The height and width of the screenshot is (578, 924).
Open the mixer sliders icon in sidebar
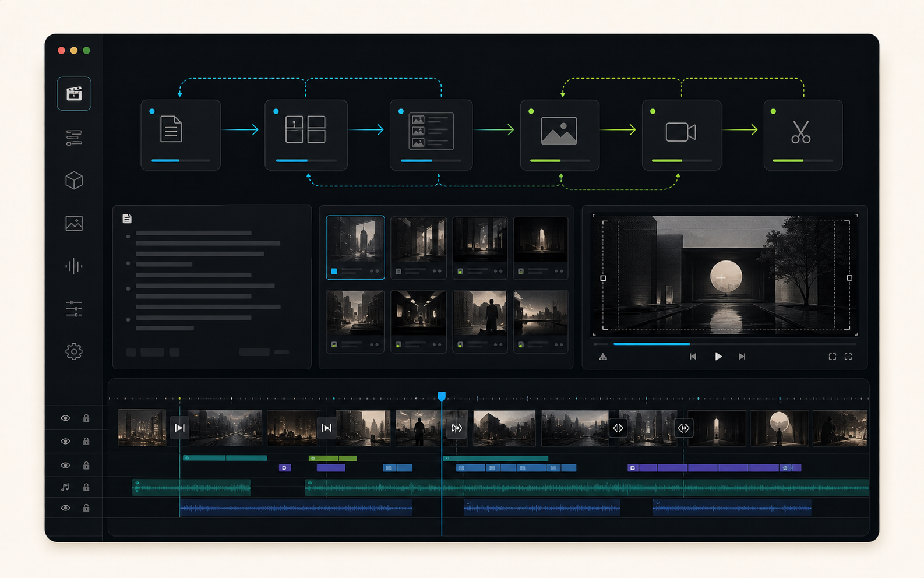pyautogui.click(x=74, y=309)
